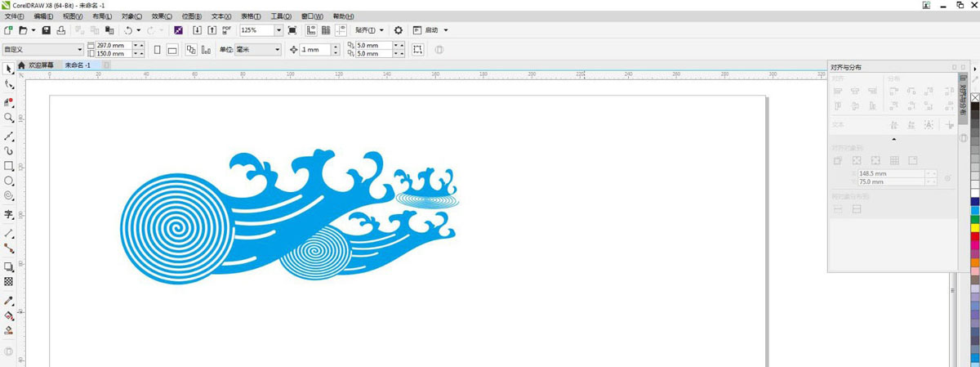Choose the Pick arrow tool
Viewport: 980px width, 367px height.
pos(9,69)
